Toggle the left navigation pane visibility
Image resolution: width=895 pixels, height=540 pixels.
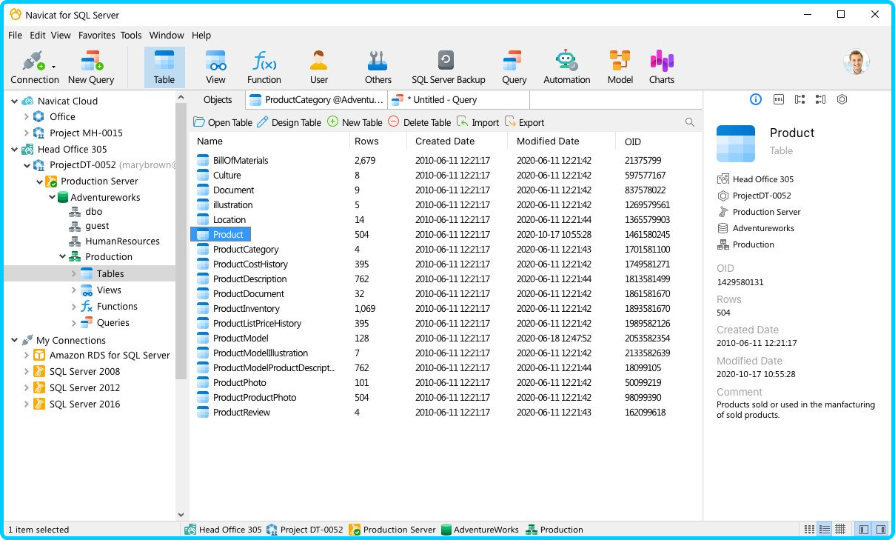pos(864,529)
